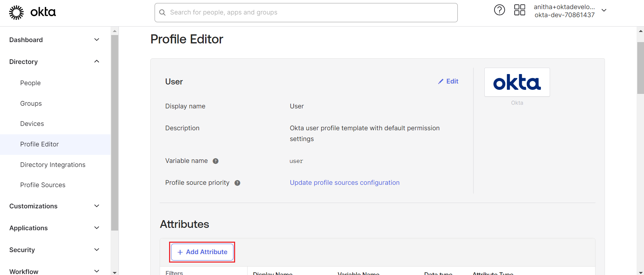644x275 pixels.
Task: Open Directory Integrations
Action: point(53,165)
